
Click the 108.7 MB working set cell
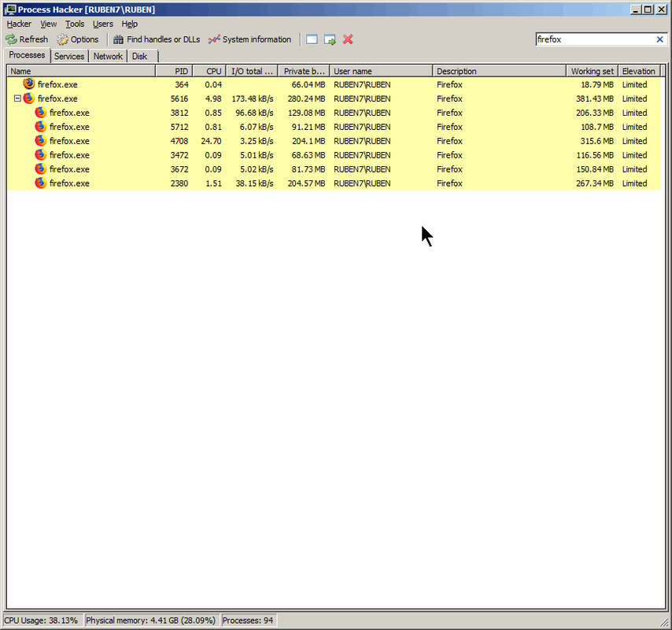point(597,127)
